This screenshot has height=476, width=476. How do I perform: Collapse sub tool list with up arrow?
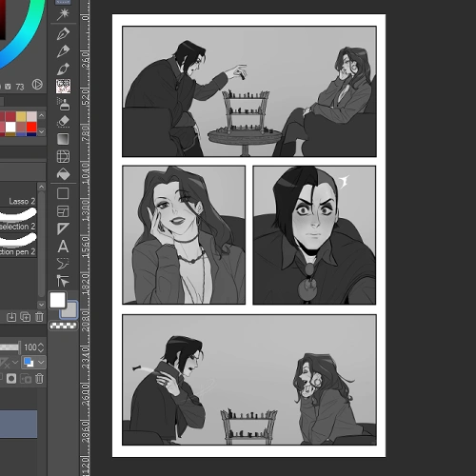pyautogui.click(x=41, y=187)
